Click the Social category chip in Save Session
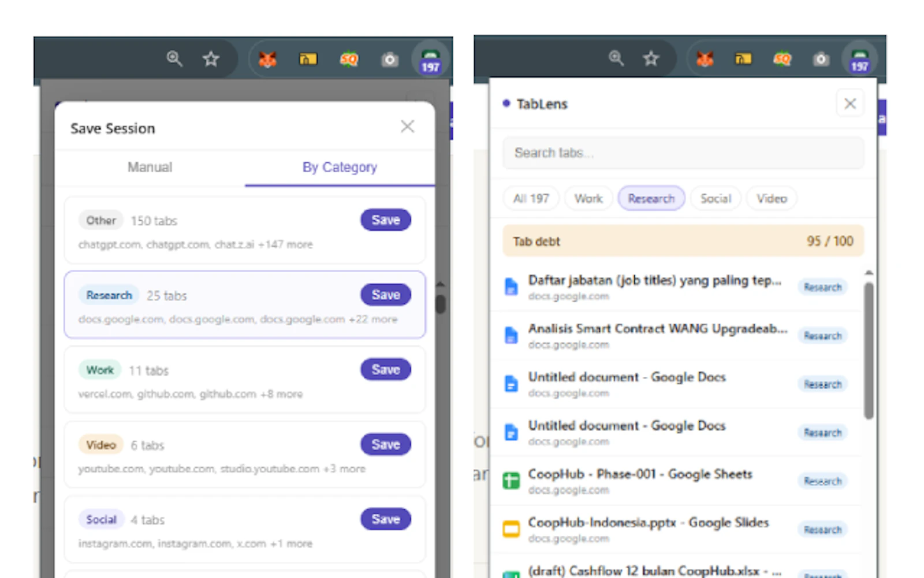924x578 pixels. [x=101, y=520]
